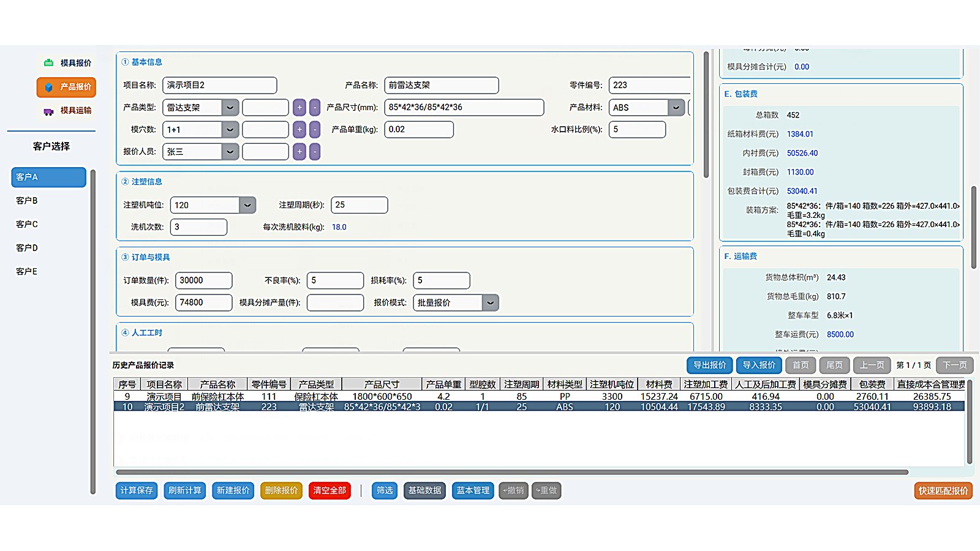Click the 新建报价 button
This screenshot has height=551, width=980.
pos(233,491)
